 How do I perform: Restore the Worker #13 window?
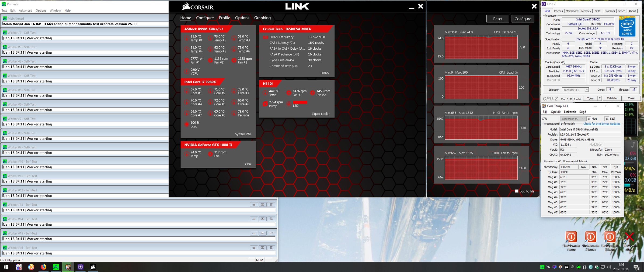tap(262, 205)
